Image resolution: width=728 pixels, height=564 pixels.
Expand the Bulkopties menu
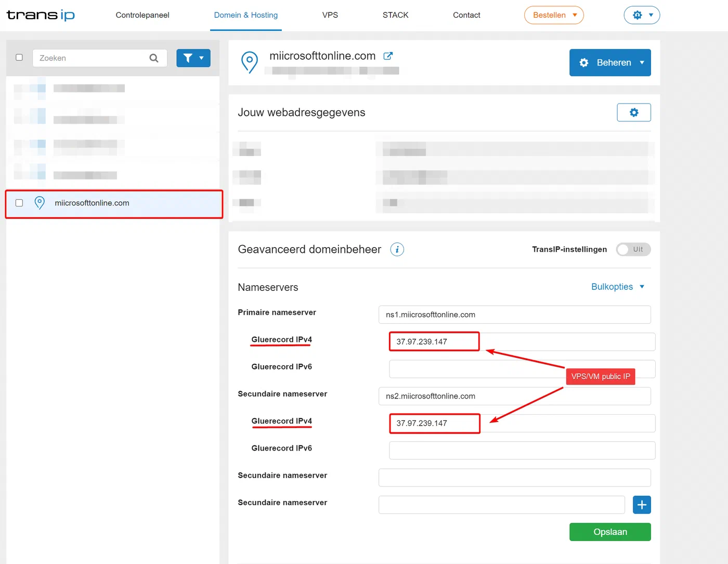(618, 287)
